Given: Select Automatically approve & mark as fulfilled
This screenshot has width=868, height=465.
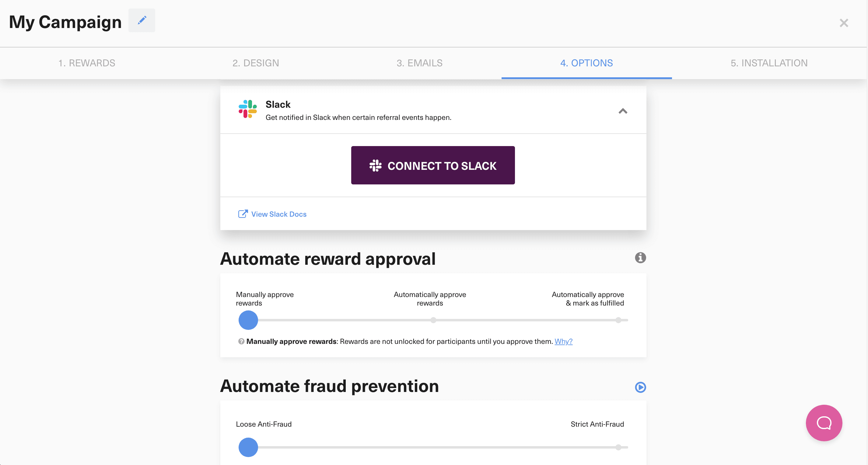Looking at the screenshot, I should tap(618, 320).
